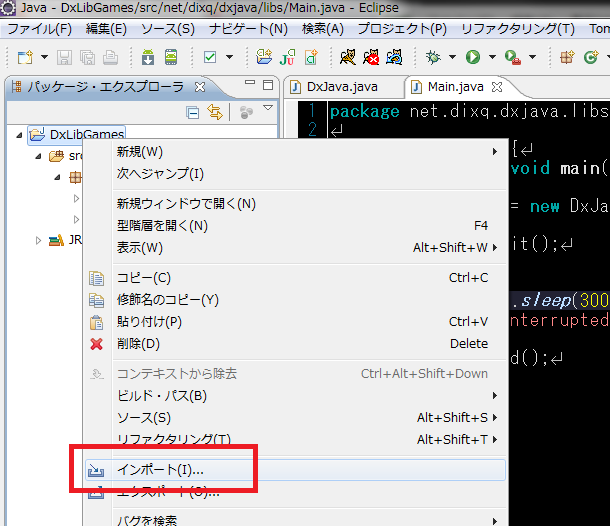This screenshot has width=610, height=526.
Task: Open the dropdown beside the checkbox icon
Action: point(230,57)
